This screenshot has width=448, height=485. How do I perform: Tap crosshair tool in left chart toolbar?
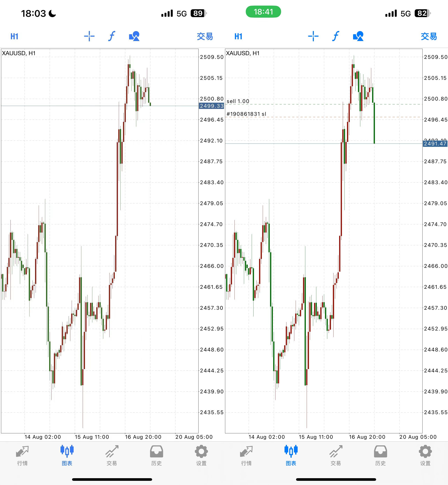(x=89, y=36)
